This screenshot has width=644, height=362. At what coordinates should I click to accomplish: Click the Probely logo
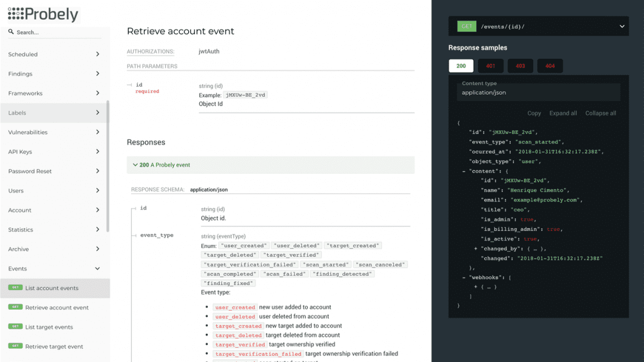(x=43, y=14)
